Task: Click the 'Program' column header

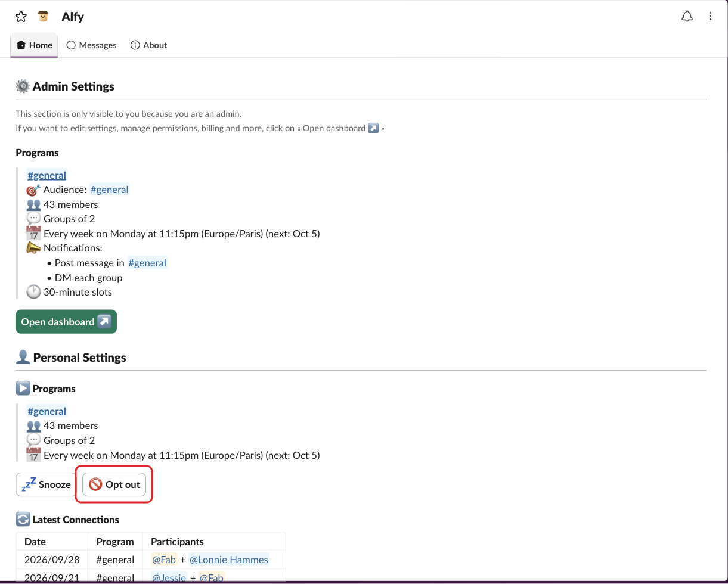Action: [115, 542]
